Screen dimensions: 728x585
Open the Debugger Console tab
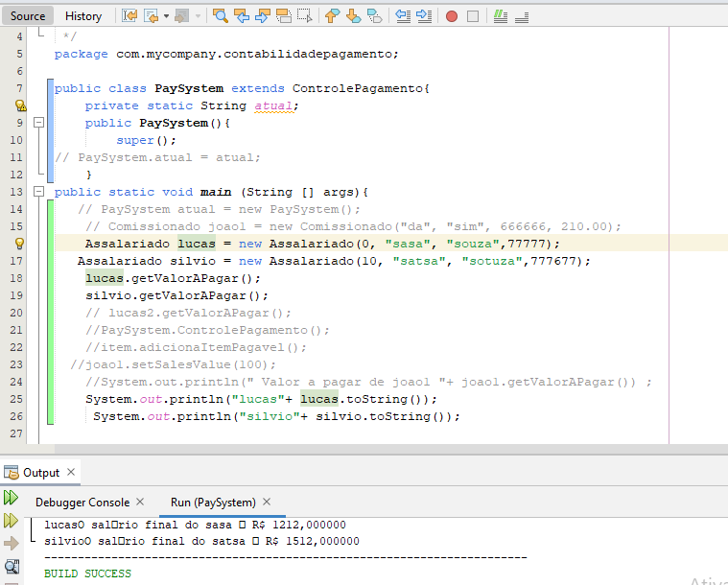click(82, 503)
